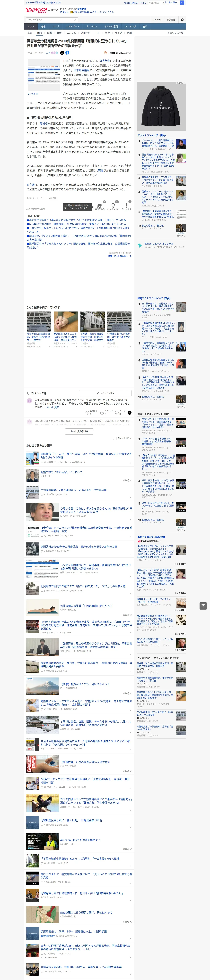Image resolution: width=210 pixels, height=980 pixels.
Task: Click the もっと見る(7件) button
Action: click(79, 431)
